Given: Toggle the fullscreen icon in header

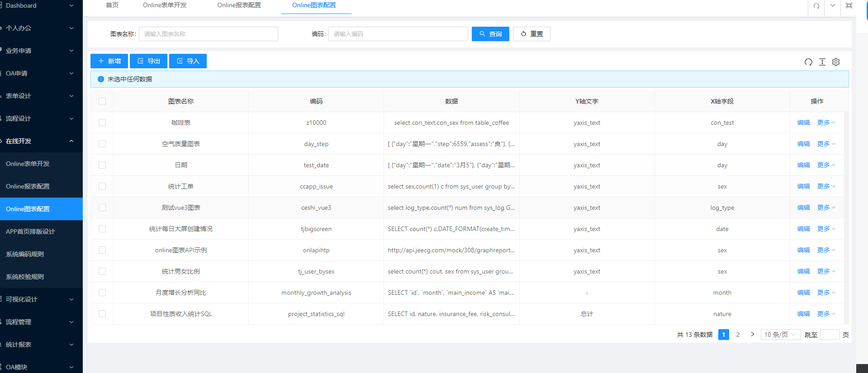Looking at the screenshot, I should 849,6.
